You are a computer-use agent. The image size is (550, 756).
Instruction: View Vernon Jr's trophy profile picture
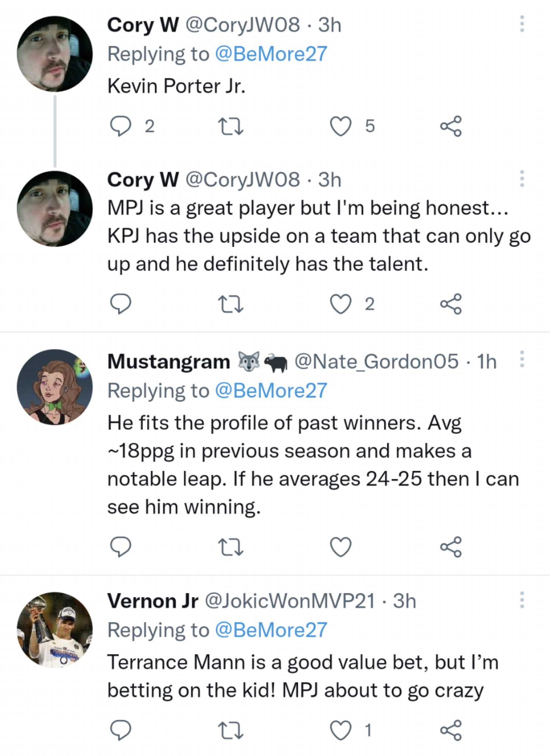coord(55,630)
